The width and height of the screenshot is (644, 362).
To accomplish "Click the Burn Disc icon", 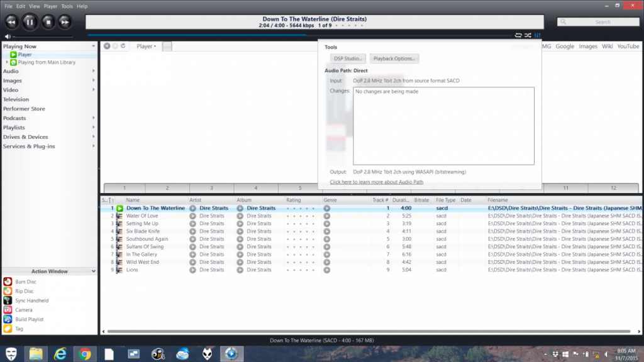I will pyautogui.click(x=8, y=282).
